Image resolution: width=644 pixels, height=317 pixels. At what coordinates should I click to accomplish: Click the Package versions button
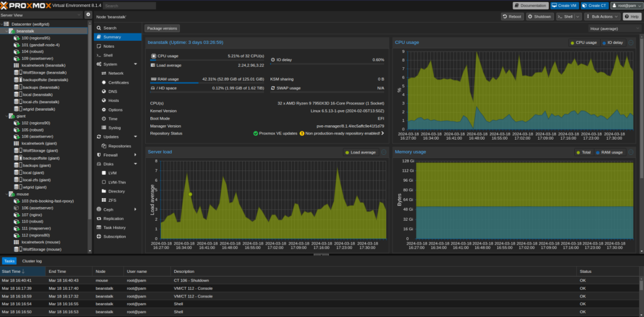pos(162,28)
